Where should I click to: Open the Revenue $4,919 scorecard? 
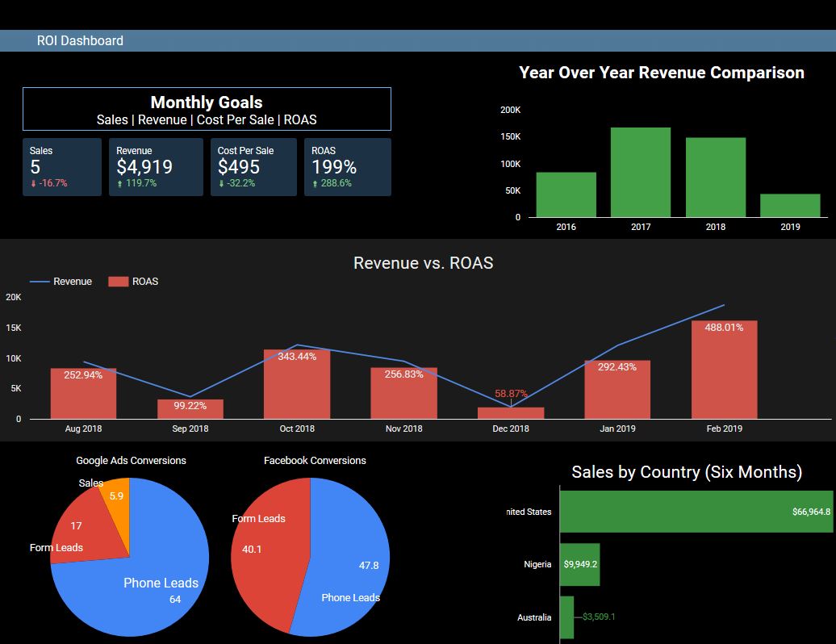click(x=156, y=167)
